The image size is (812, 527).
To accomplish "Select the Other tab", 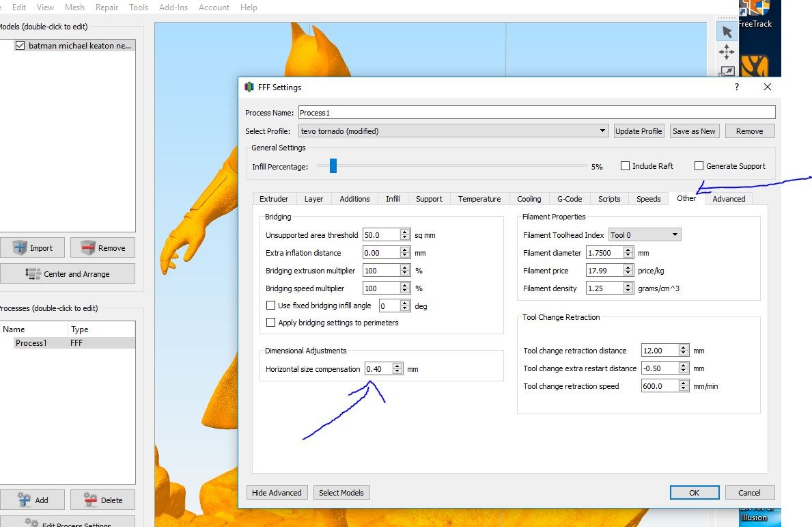I will pos(686,198).
